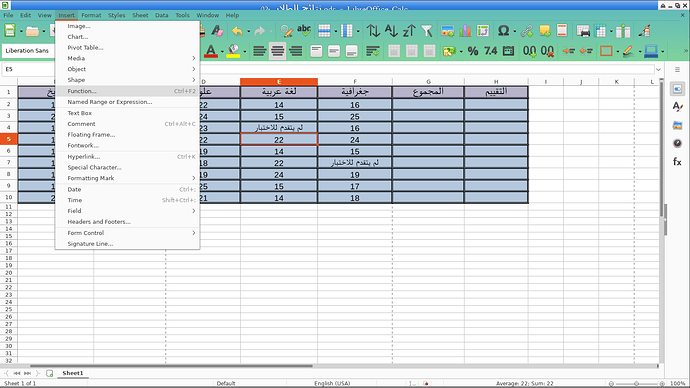The width and height of the screenshot is (690, 388).
Task: Open the Sidebar Functions fx panel
Action: [677, 162]
